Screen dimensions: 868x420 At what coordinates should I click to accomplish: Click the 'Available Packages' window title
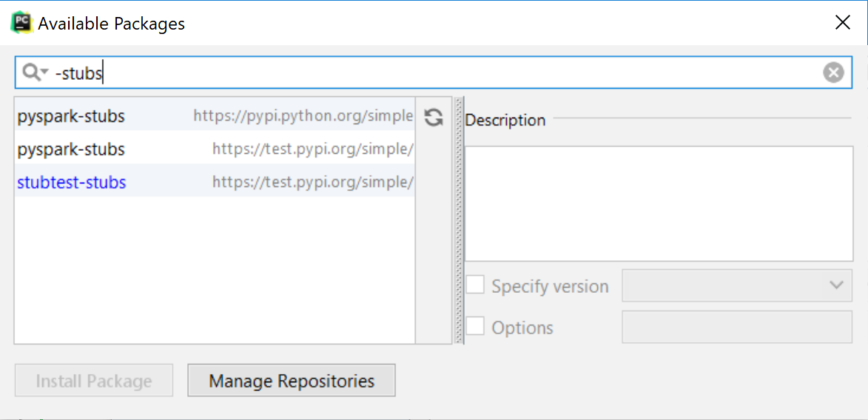pos(111,24)
